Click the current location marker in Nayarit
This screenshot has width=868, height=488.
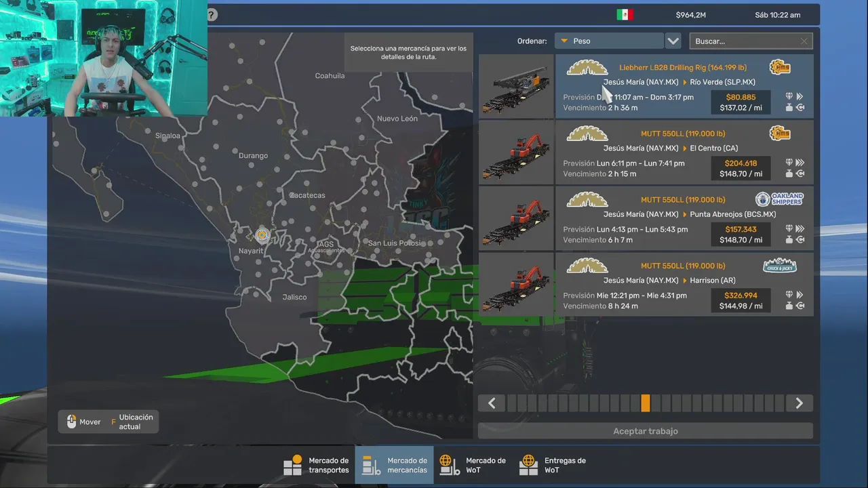point(262,235)
